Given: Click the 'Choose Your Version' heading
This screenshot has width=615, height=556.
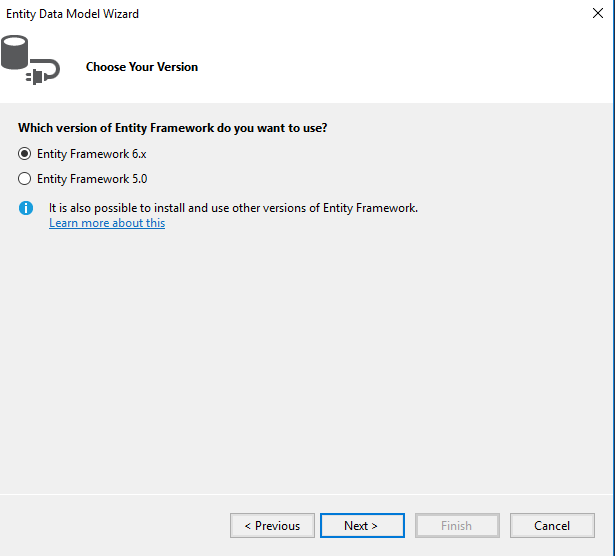Looking at the screenshot, I should click(x=142, y=67).
